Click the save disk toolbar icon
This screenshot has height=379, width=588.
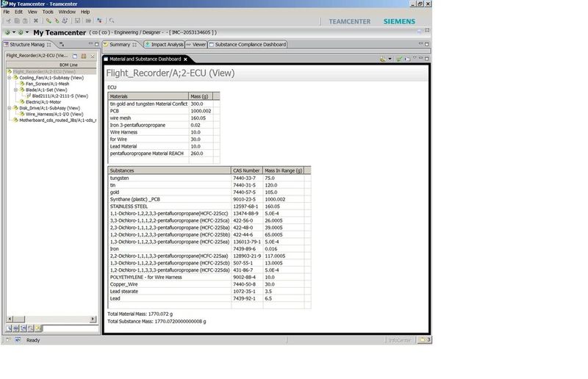77,21
